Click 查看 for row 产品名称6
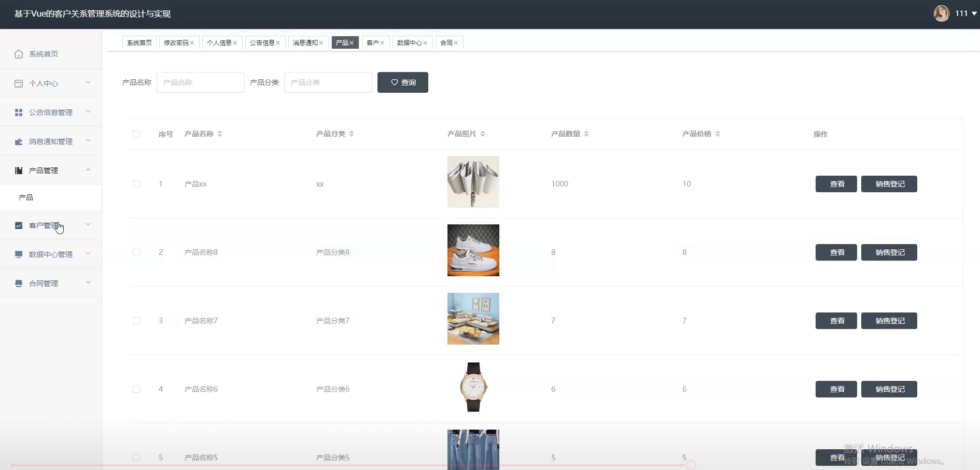The width and height of the screenshot is (980, 470). coord(836,389)
